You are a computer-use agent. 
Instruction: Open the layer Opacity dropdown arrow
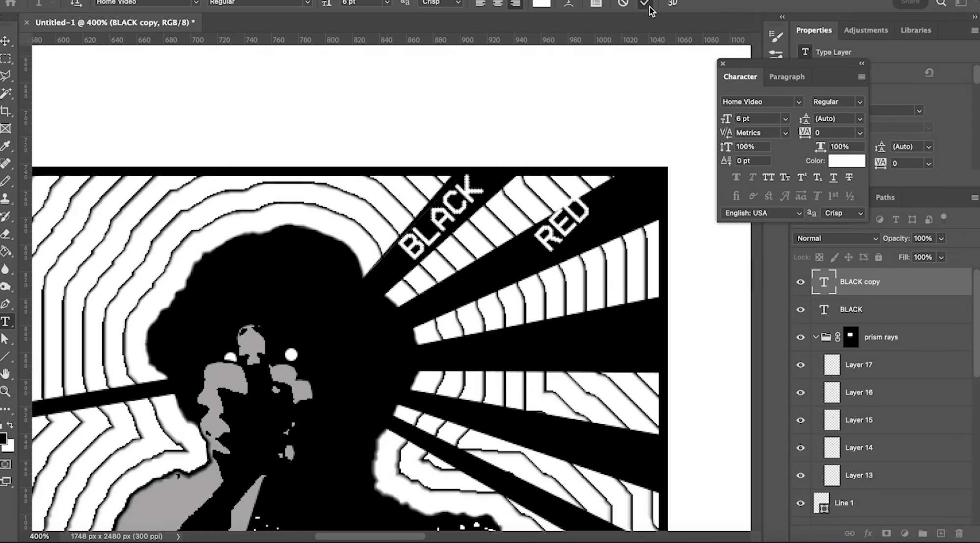(x=941, y=239)
